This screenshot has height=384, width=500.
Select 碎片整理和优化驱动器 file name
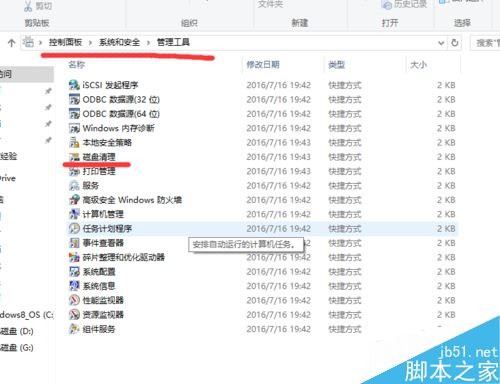coord(124,257)
